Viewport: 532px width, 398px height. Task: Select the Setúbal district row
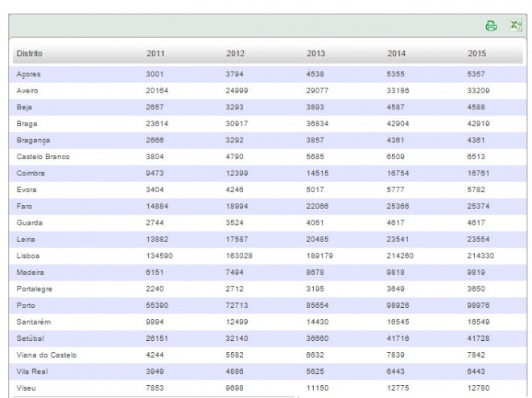[x=268, y=339]
